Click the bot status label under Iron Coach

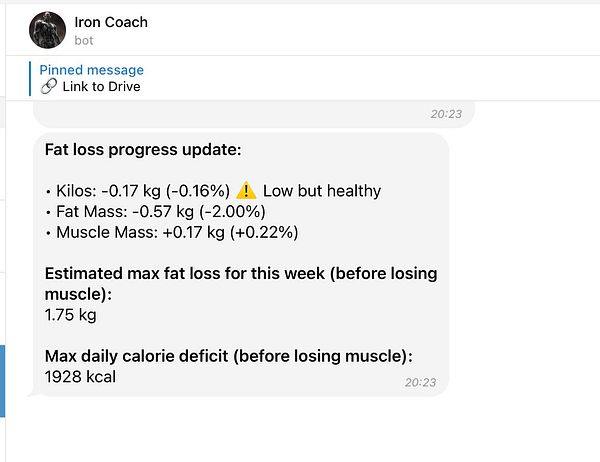tap(84, 41)
